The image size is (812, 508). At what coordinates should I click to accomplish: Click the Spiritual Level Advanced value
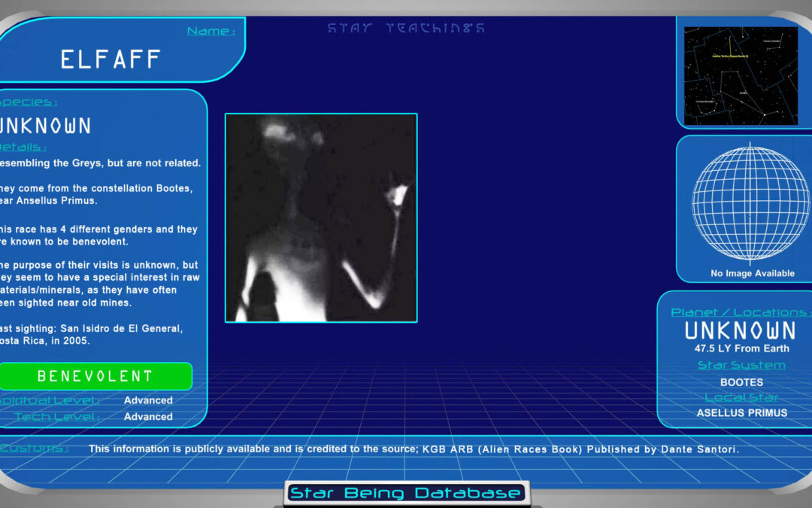[148, 400]
